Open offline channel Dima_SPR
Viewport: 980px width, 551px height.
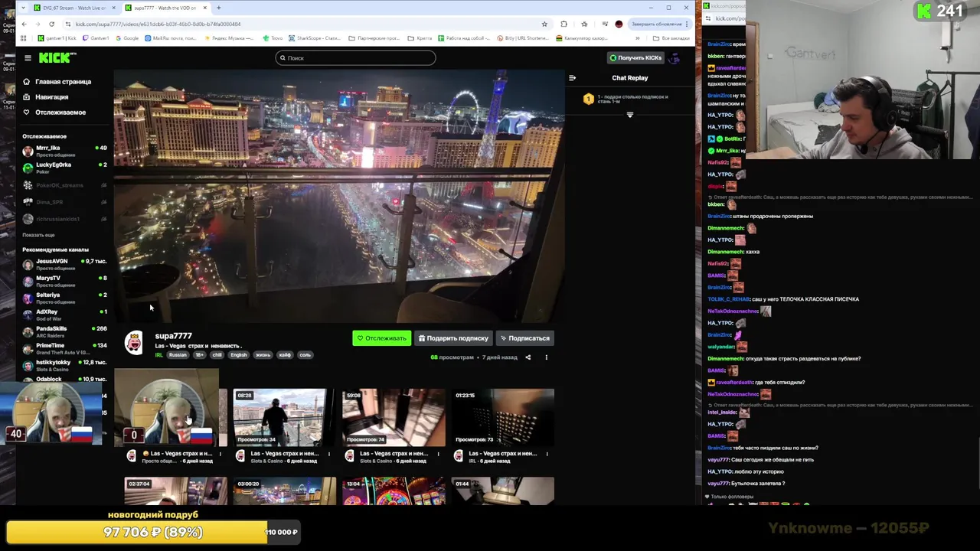pyautogui.click(x=64, y=202)
